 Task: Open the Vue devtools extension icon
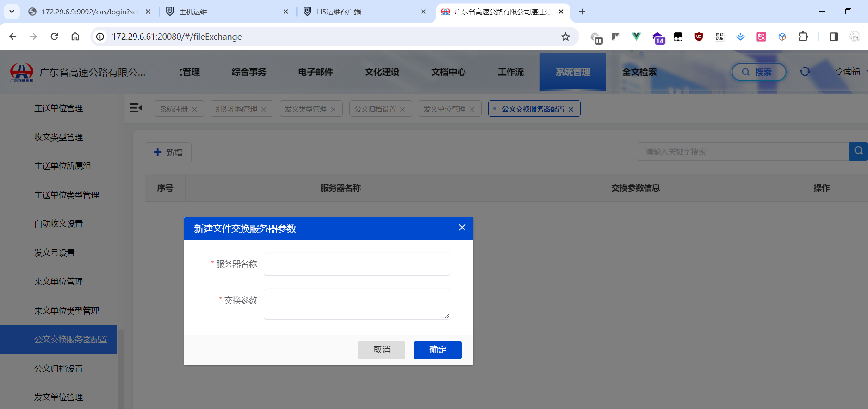coord(637,37)
